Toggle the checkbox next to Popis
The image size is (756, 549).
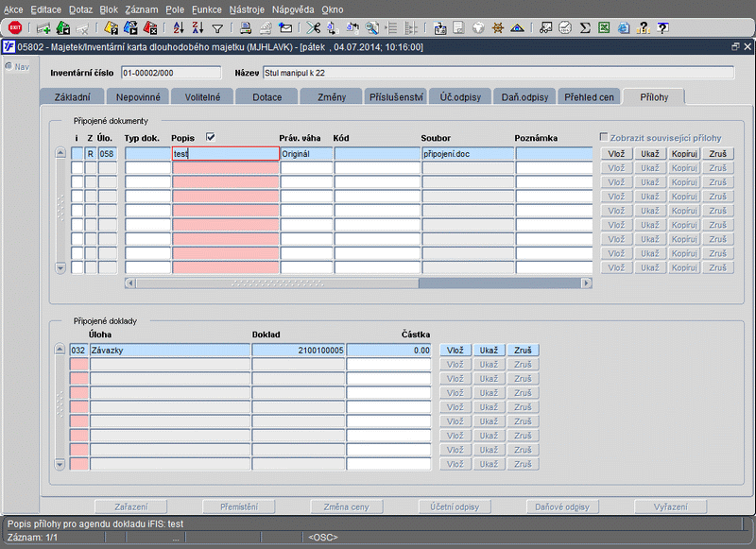click(211, 137)
